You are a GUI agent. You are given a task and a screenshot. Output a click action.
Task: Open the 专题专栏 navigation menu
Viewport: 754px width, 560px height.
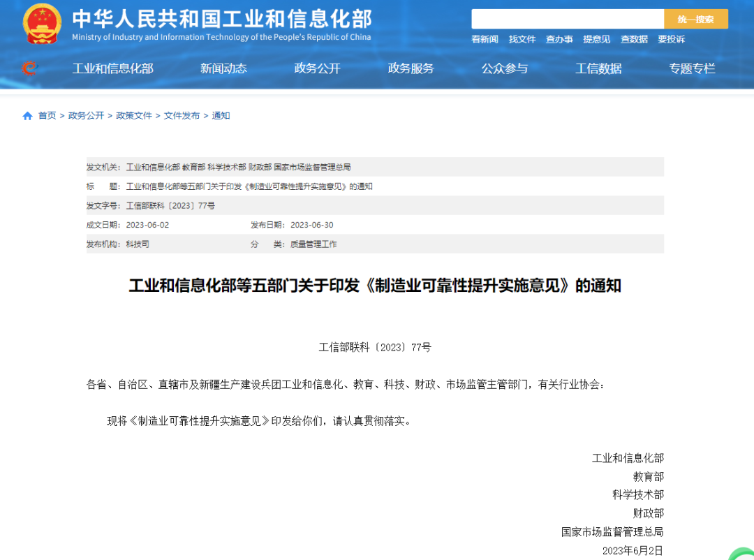[x=692, y=68]
